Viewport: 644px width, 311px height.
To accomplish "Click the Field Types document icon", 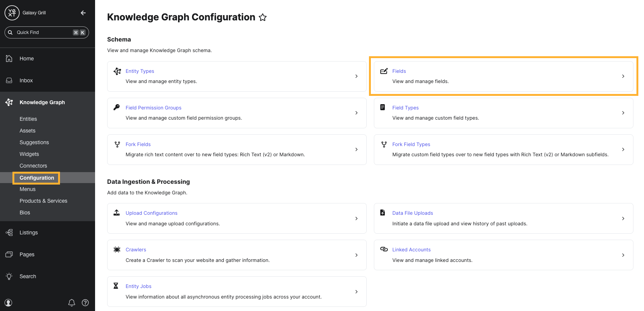I will coord(383,107).
